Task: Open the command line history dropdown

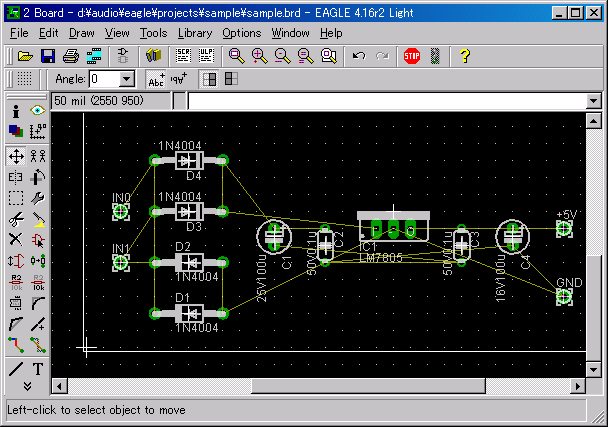Action: point(593,101)
